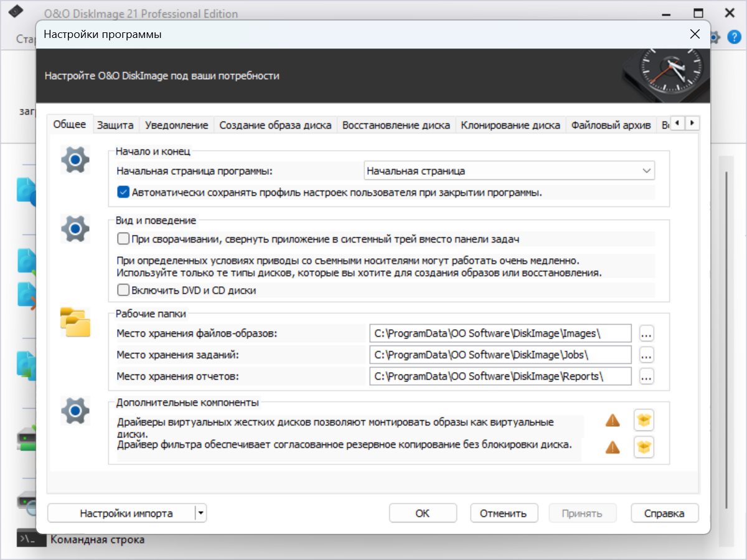Enable minimize to system tray checkbox
747x560 pixels.
(x=123, y=239)
